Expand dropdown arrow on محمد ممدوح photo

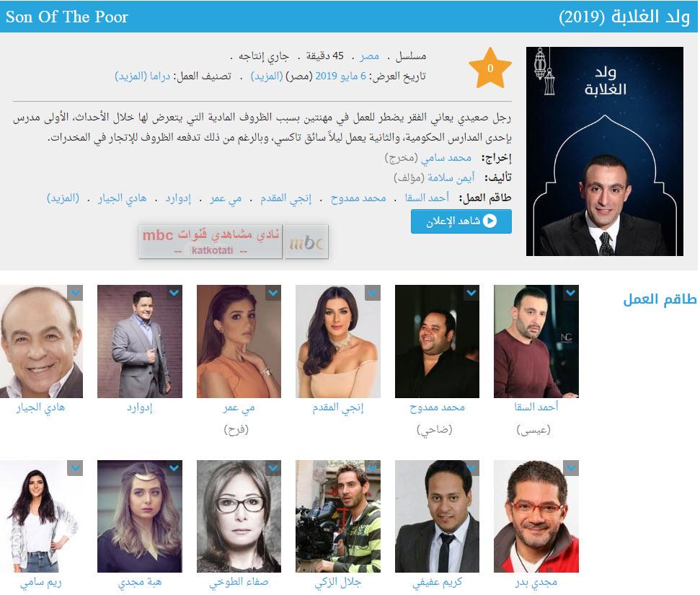472,293
